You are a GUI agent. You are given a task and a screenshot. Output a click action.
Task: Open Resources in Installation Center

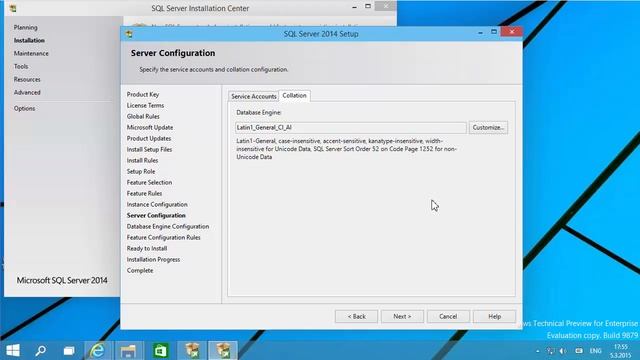(x=27, y=80)
